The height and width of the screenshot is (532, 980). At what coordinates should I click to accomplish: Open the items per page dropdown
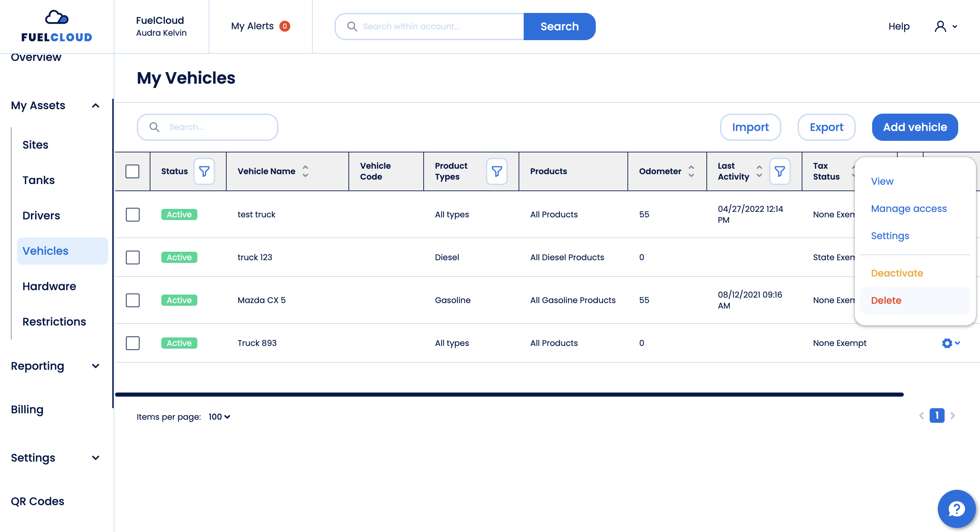point(219,417)
